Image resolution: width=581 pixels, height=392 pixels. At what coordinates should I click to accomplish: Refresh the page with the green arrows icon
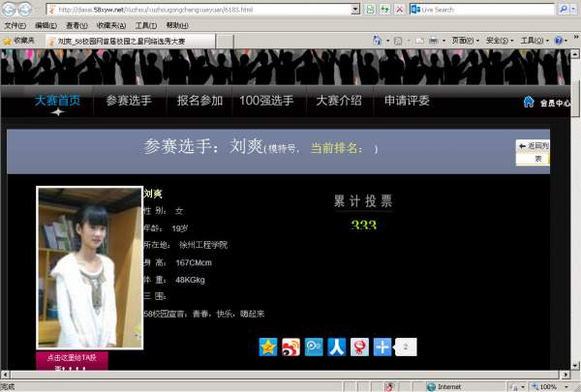pos(385,10)
